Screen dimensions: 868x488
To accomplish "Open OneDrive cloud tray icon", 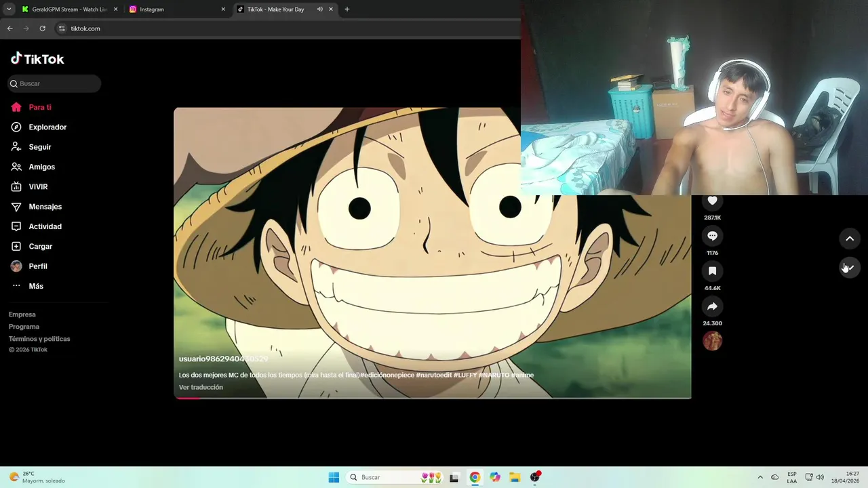I will pyautogui.click(x=775, y=477).
